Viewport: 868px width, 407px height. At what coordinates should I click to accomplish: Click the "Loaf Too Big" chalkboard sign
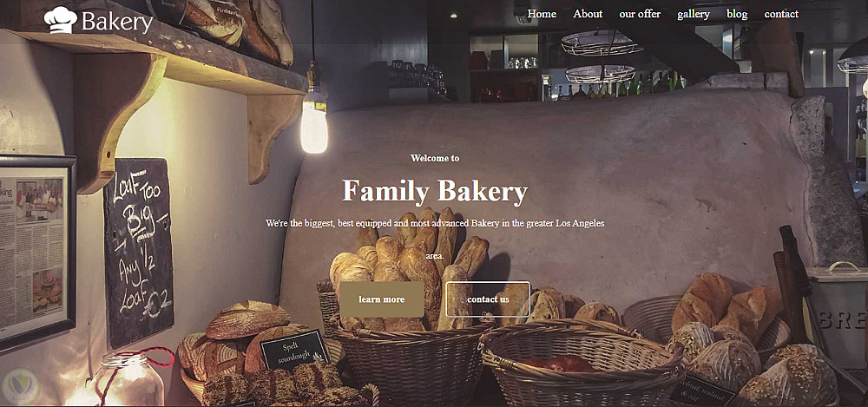coord(138,252)
